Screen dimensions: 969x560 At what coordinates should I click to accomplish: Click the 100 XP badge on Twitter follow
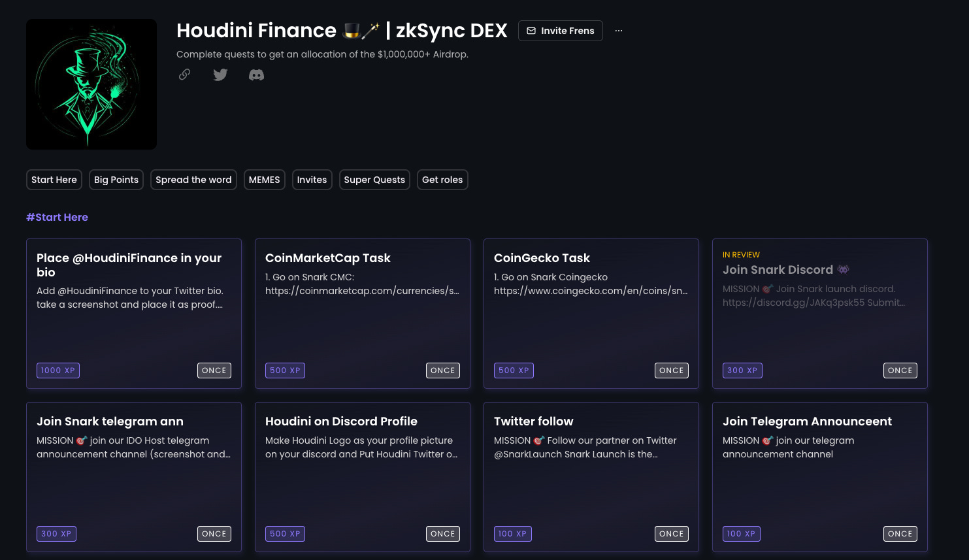click(513, 534)
